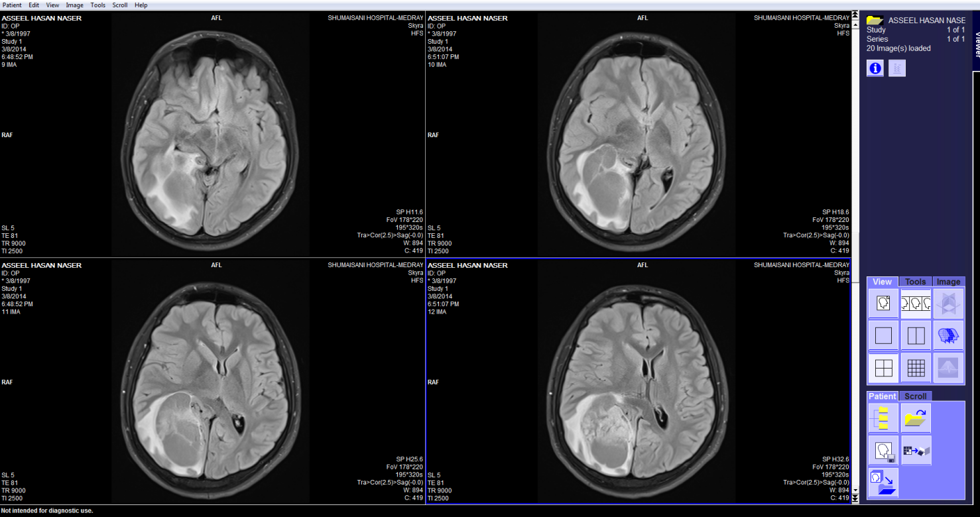This screenshot has height=517, width=980.
Task: Select the Tools tab in tool panel
Action: [915, 282]
